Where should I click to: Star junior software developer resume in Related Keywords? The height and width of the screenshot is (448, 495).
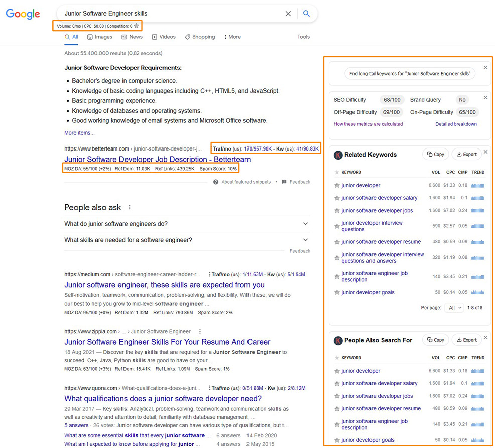click(x=337, y=242)
